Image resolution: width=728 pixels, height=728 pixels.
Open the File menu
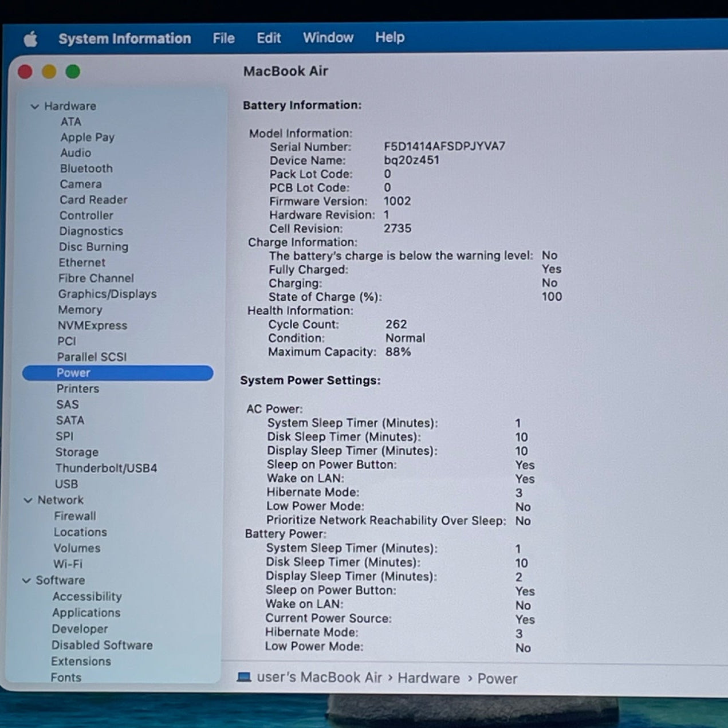pos(223,38)
